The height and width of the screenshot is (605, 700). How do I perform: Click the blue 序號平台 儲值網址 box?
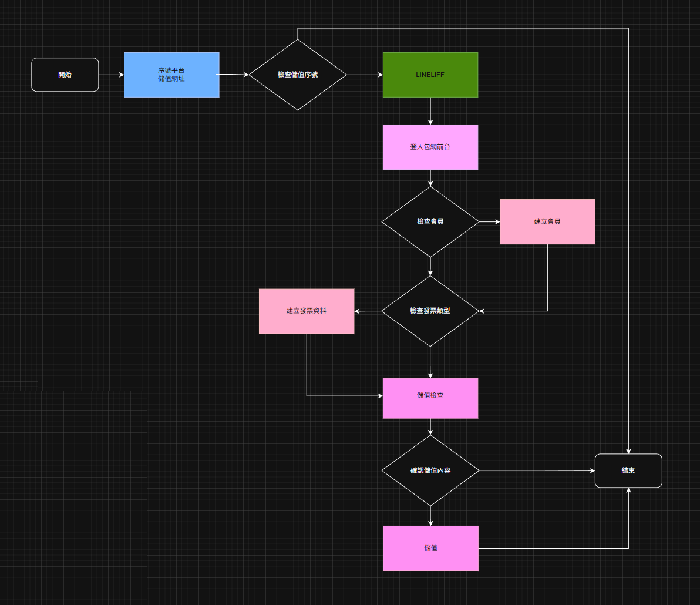pos(171,75)
